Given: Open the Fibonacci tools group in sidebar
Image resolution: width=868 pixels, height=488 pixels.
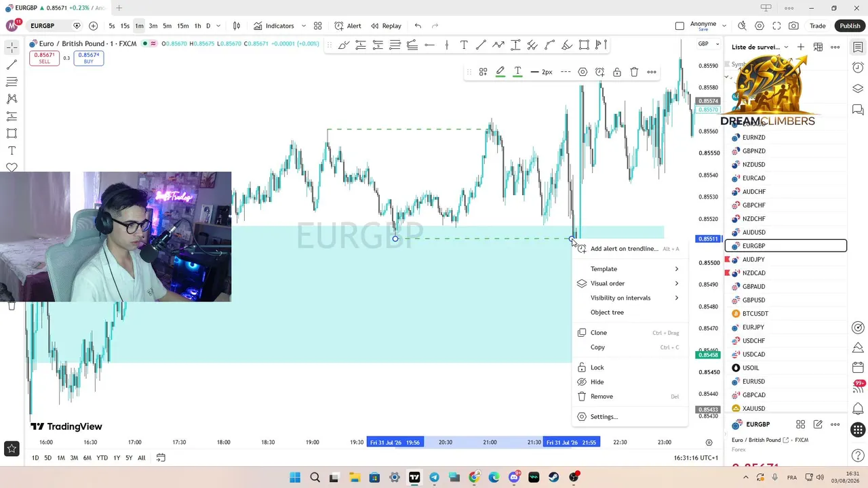Looking at the screenshot, I should (12, 82).
